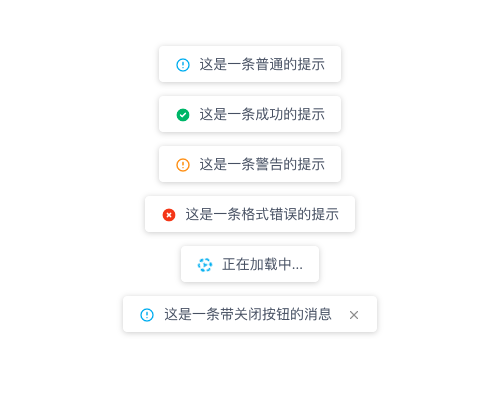Click the text 这是一条普通的提示
This screenshot has height=393, width=492.
[x=262, y=64]
